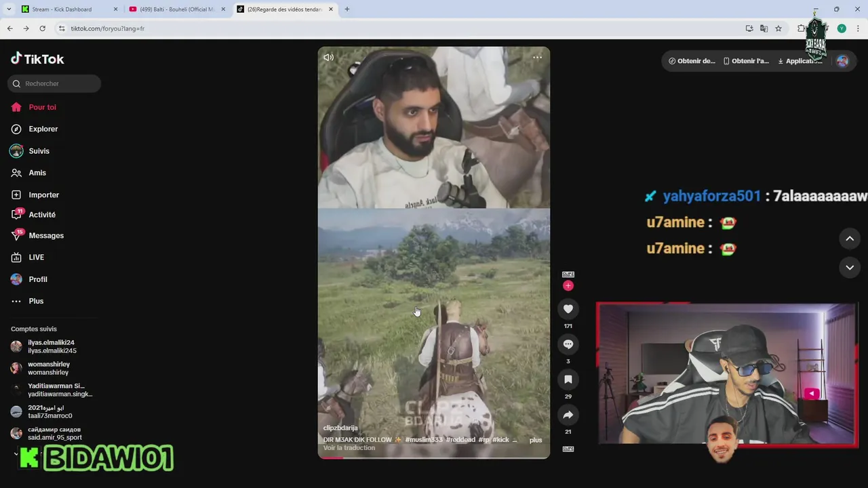The image size is (868, 488).
Task: View site information icon
Action: (62, 28)
